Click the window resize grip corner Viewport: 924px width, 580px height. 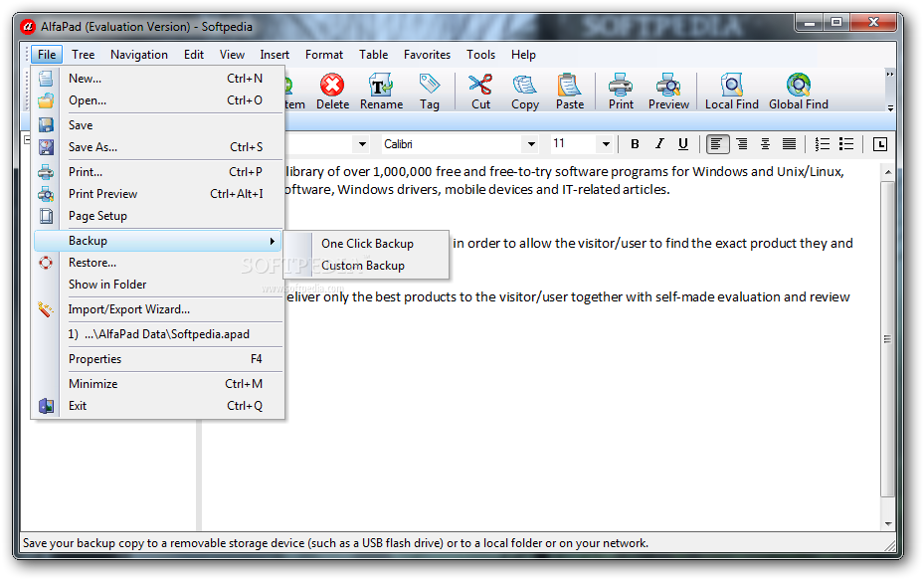coord(889,546)
